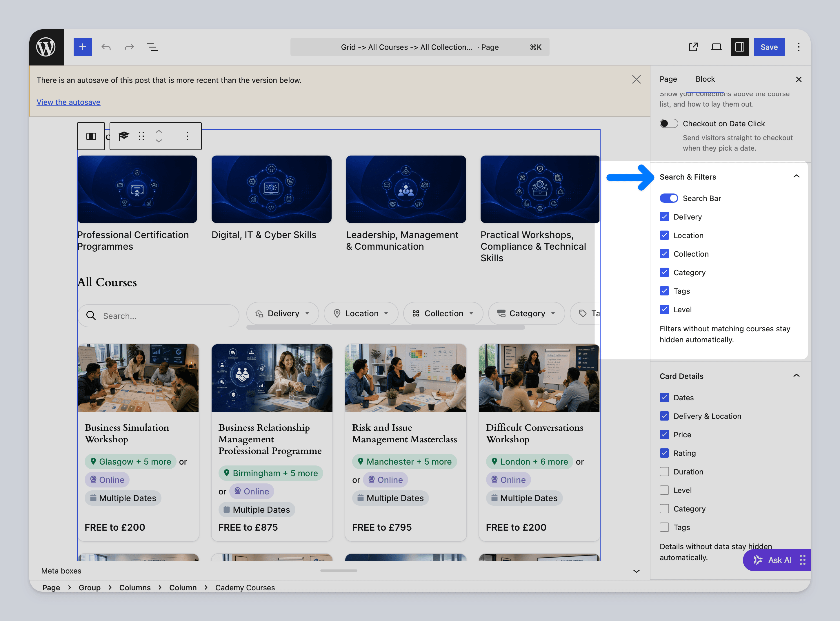This screenshot has height=621, width=840.
Task: Open the block toolbar options menu
Action: pyautogui.click(x=187, y=136)
